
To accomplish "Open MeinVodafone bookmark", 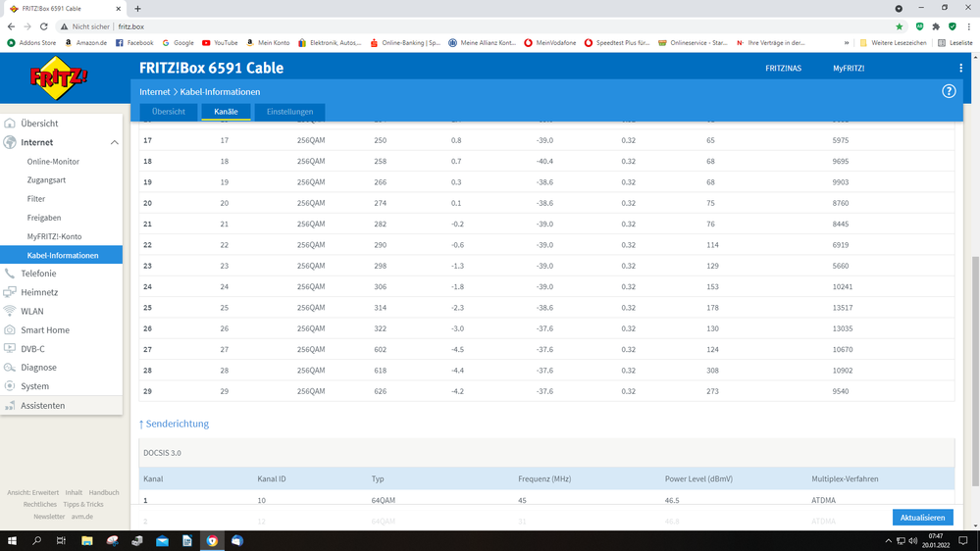I will (550, 43).
